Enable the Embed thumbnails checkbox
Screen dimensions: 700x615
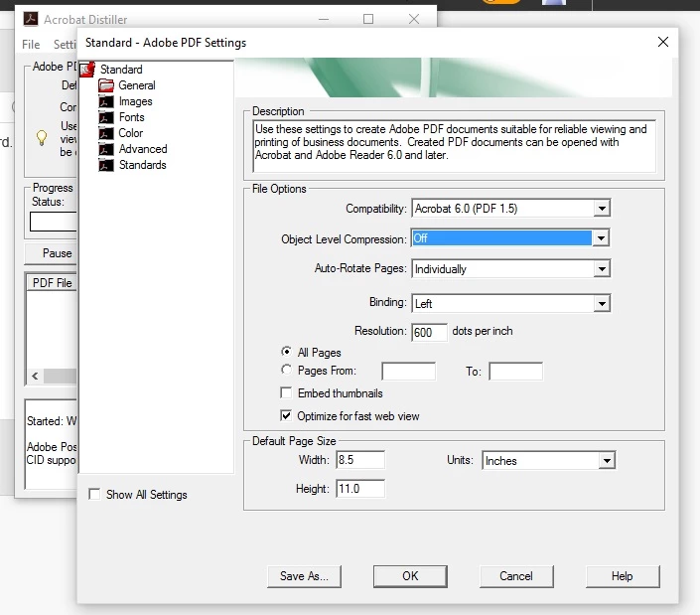(x=286, y=393)
